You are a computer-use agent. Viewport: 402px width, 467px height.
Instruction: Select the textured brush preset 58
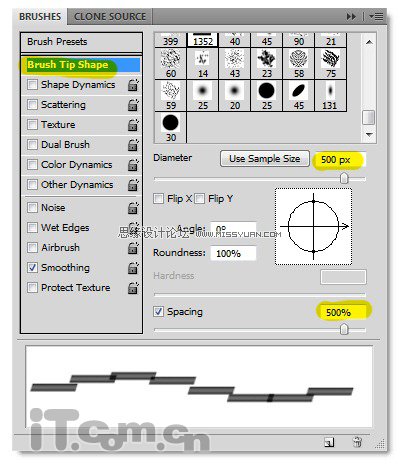299,63
